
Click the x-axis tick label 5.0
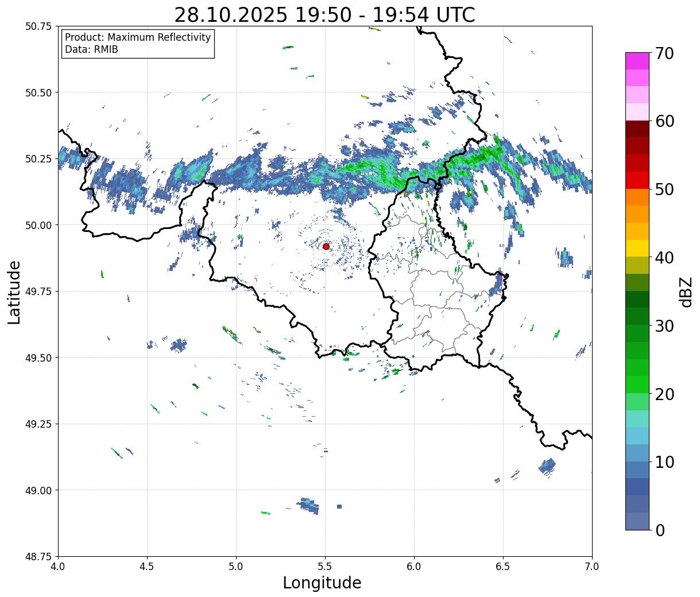(x=236, y=567)
